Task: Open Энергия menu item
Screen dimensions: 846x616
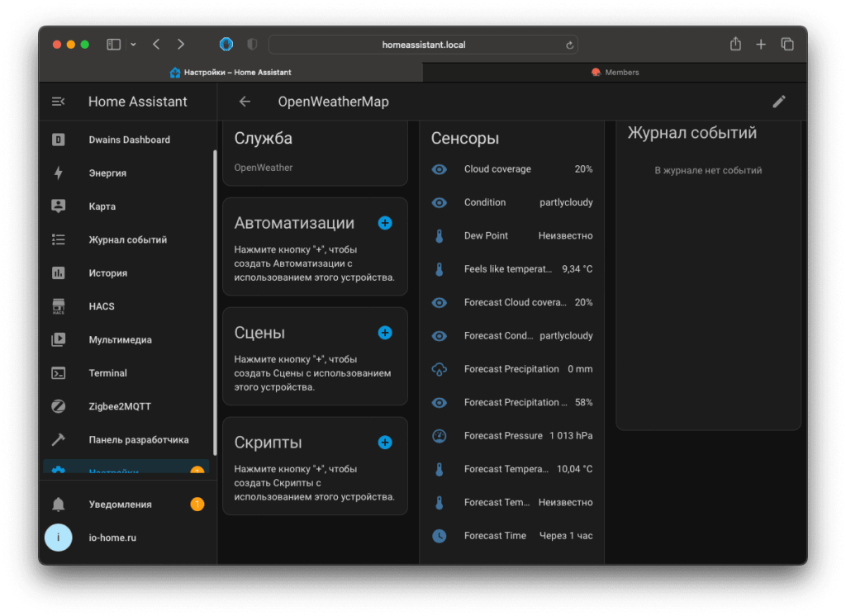Action: coord(127,173)
